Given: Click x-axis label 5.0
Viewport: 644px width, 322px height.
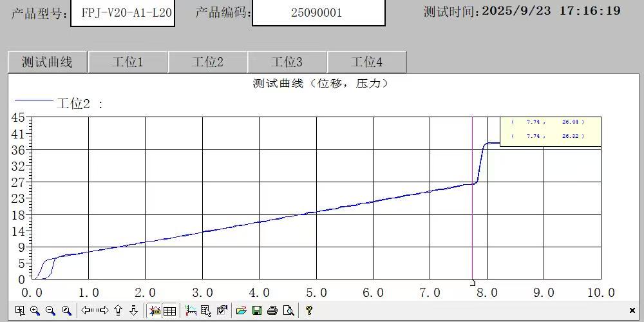Looking at the screenshot, I should point(316,293).
